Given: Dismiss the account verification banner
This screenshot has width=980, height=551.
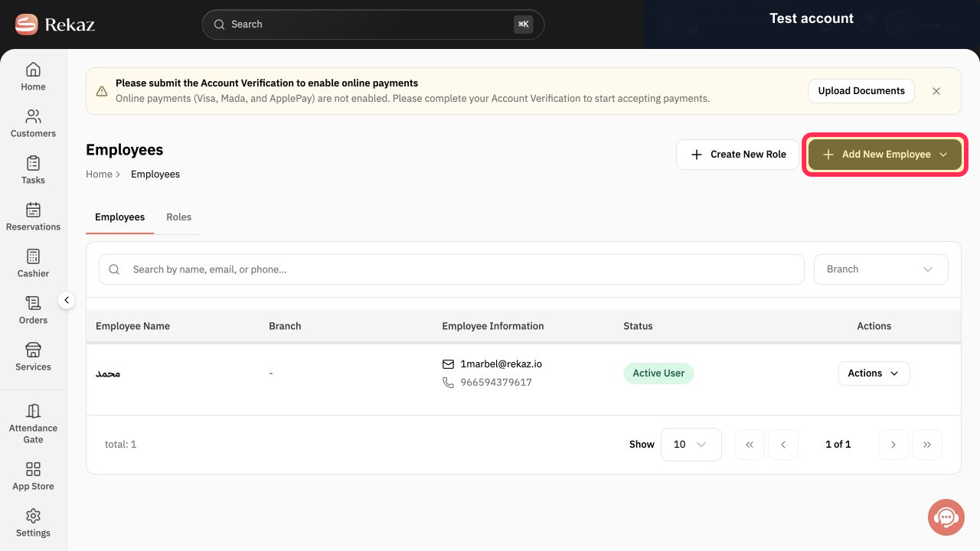Looking at the screenshot, I should [936, 91].
